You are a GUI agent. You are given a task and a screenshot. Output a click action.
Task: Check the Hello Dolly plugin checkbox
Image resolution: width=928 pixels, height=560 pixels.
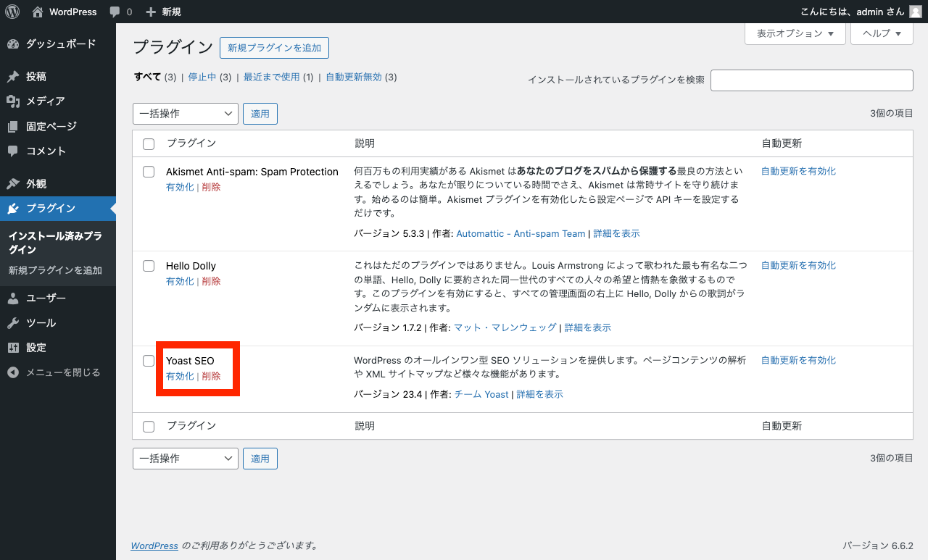tap(149, 266)
